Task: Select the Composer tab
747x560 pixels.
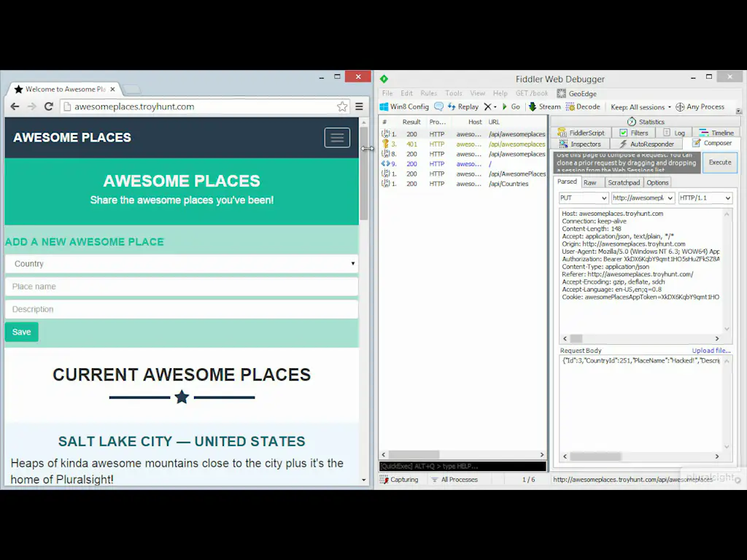Action: pos(712,143)
